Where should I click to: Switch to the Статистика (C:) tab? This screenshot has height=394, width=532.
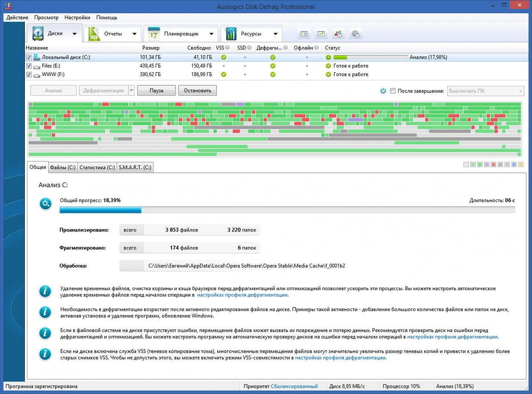tap(97, 168)
